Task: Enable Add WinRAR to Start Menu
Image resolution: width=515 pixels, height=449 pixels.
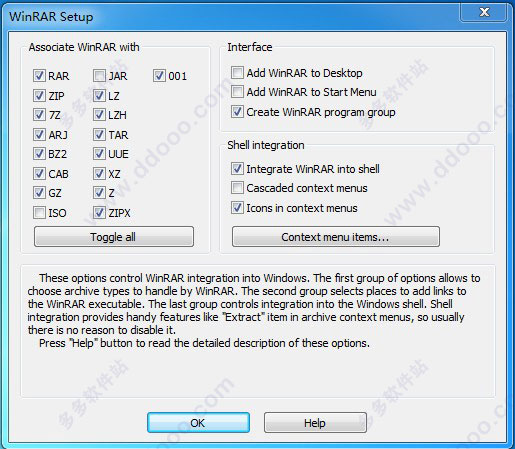Action: tap(237, 91)
